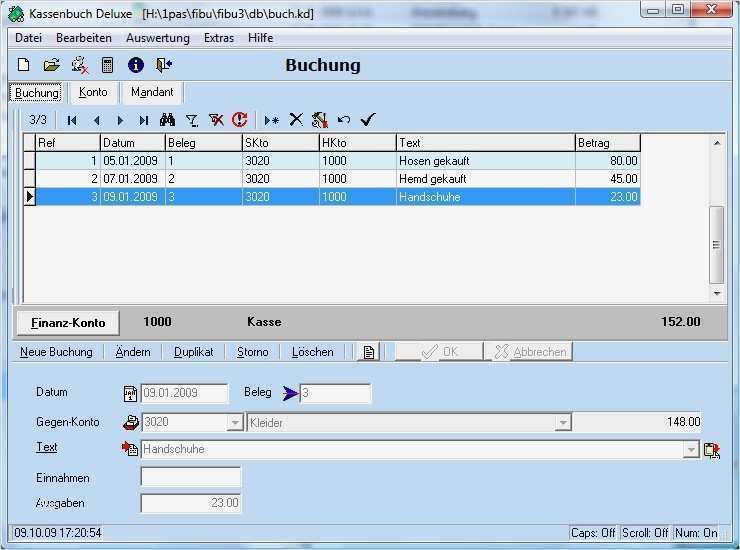740x550 pixels.
Task: Open calendar icon next to Datum
Action: point(130,393)
